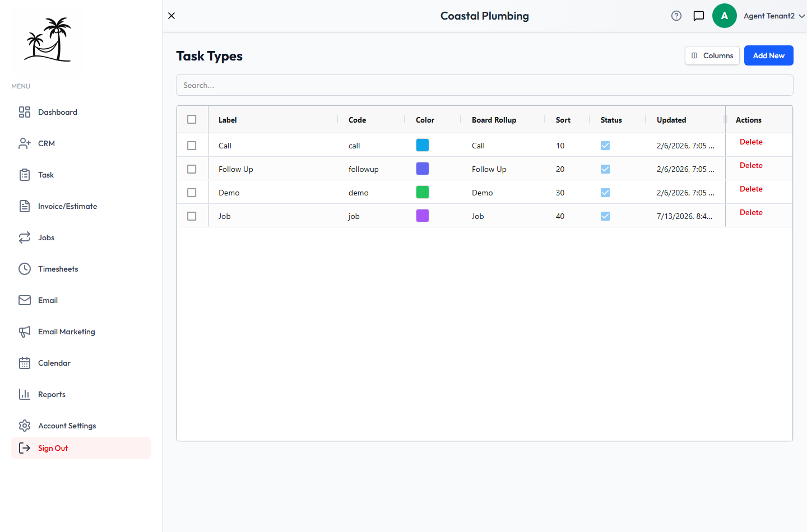This screenshot has width=807, height=532.
Task: Open the Reports bar chart icon
Action: coord(25,394)
